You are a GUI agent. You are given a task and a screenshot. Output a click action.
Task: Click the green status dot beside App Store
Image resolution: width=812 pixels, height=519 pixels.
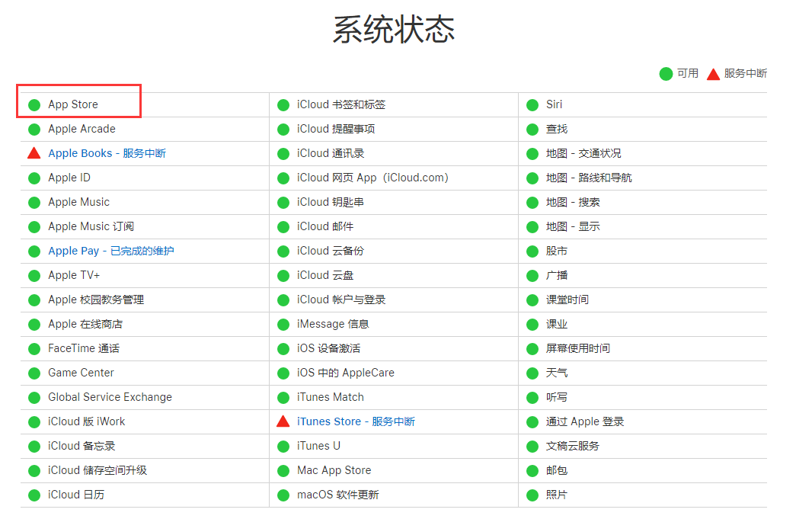(x=34, y=104)
